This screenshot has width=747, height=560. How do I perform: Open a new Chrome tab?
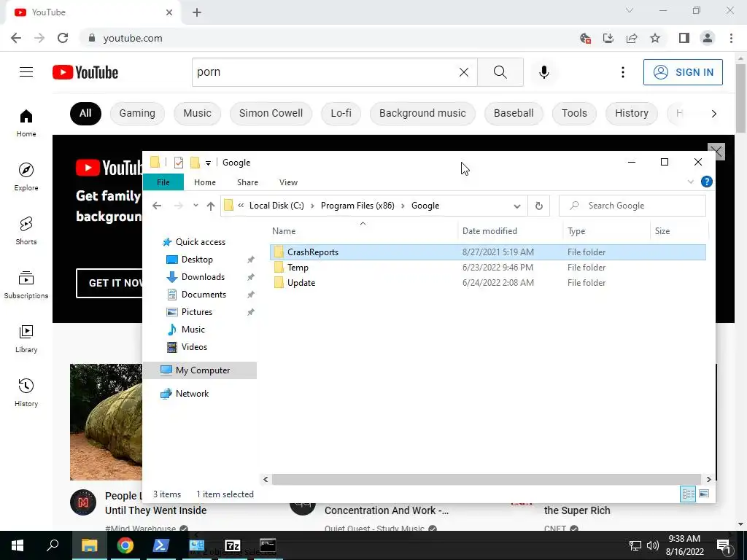click(x=197, y=12)
